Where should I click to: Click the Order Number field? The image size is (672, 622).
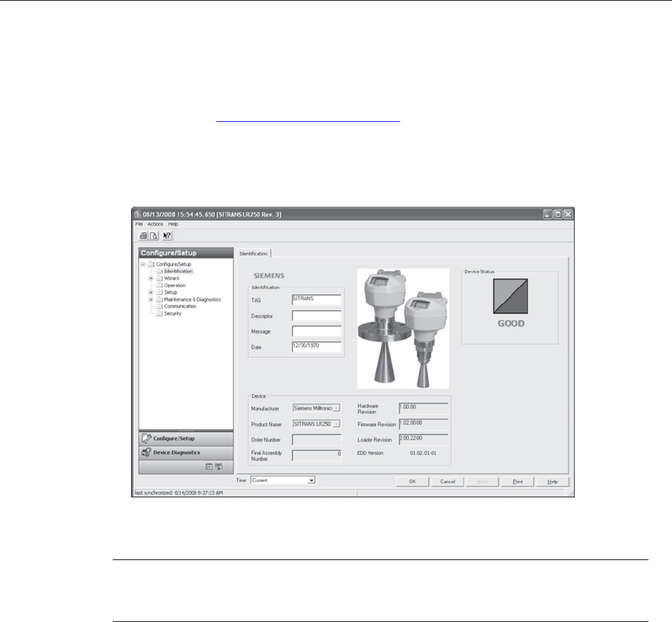[317, 439]
